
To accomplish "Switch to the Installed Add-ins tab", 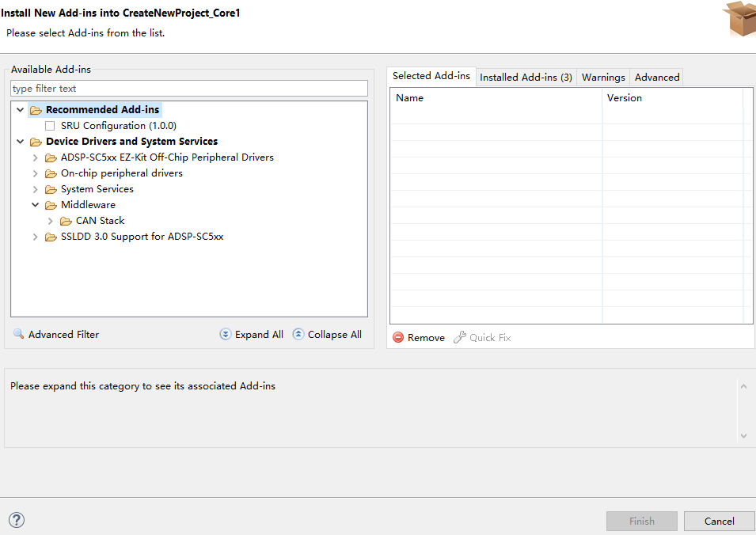I will (526, 77).
